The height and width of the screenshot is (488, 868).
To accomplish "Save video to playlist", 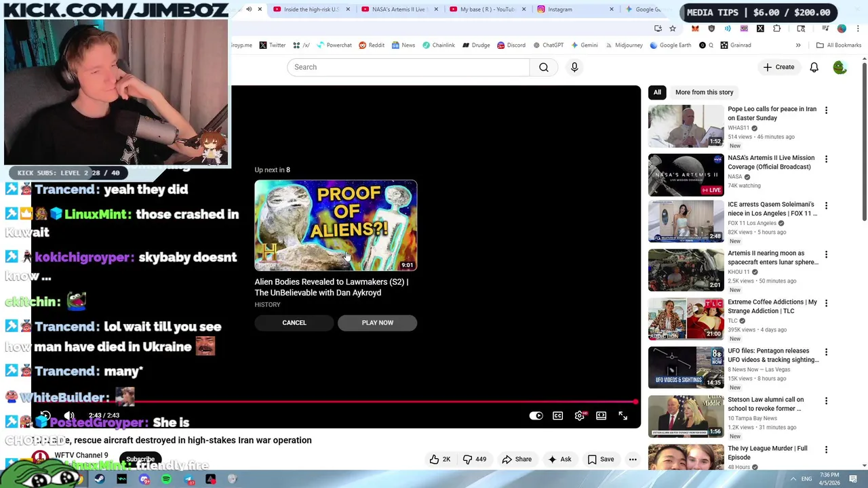I will coord(601,459).
